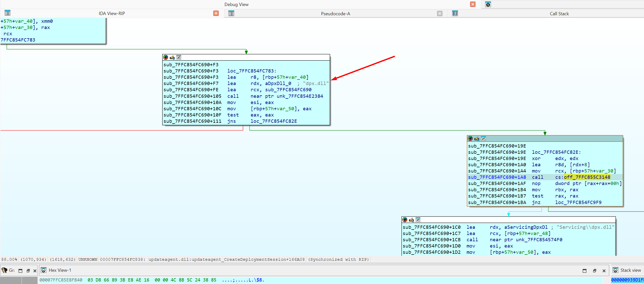Switch to the Pseudocode-A tab

pos(335,14)
